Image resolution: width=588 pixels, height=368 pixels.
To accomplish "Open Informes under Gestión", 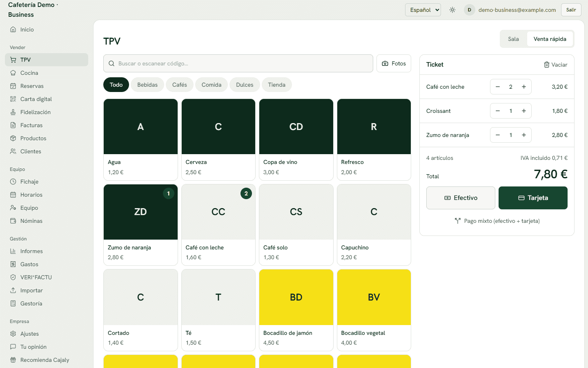I will click(47, 251).
